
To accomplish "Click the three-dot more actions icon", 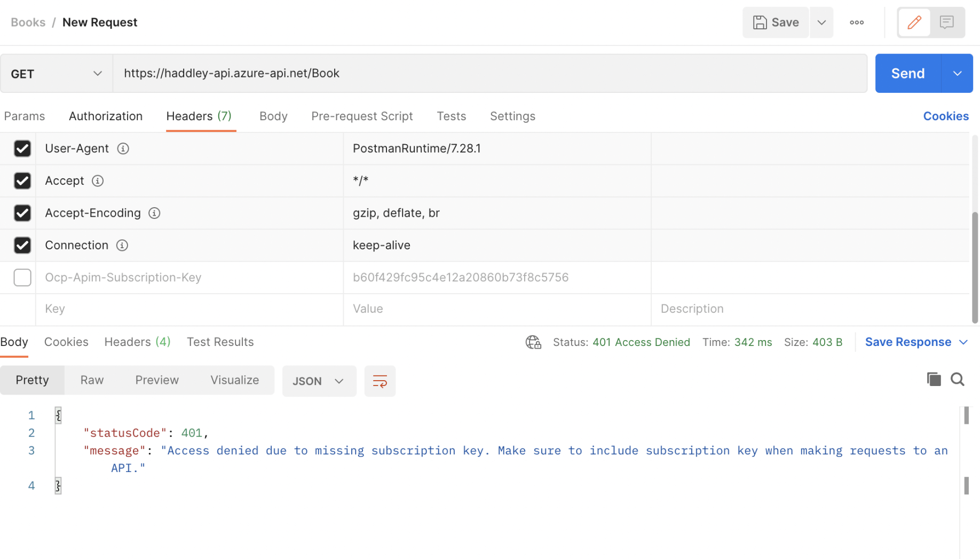I will click(x=857, y=22).
